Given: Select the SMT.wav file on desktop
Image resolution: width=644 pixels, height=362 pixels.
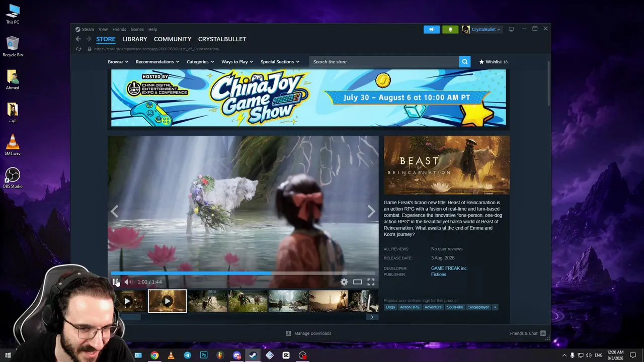Looking at the screenshot, I should point(13,145).
